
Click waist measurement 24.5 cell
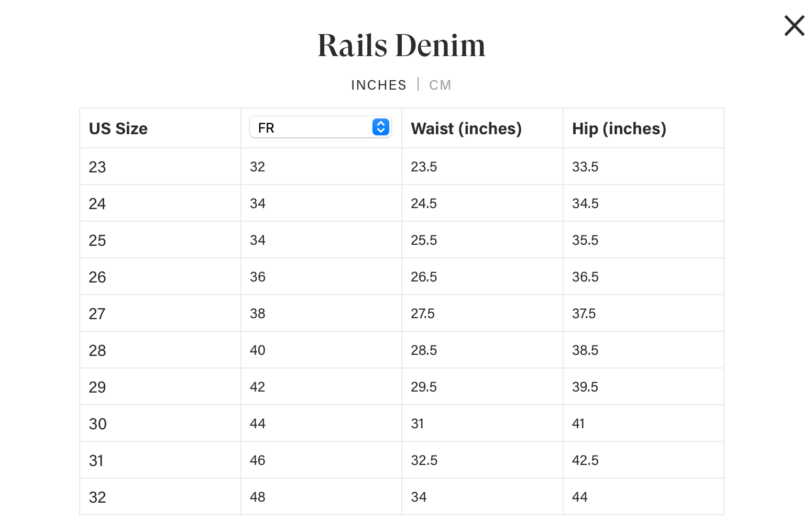tap(424, 204)
